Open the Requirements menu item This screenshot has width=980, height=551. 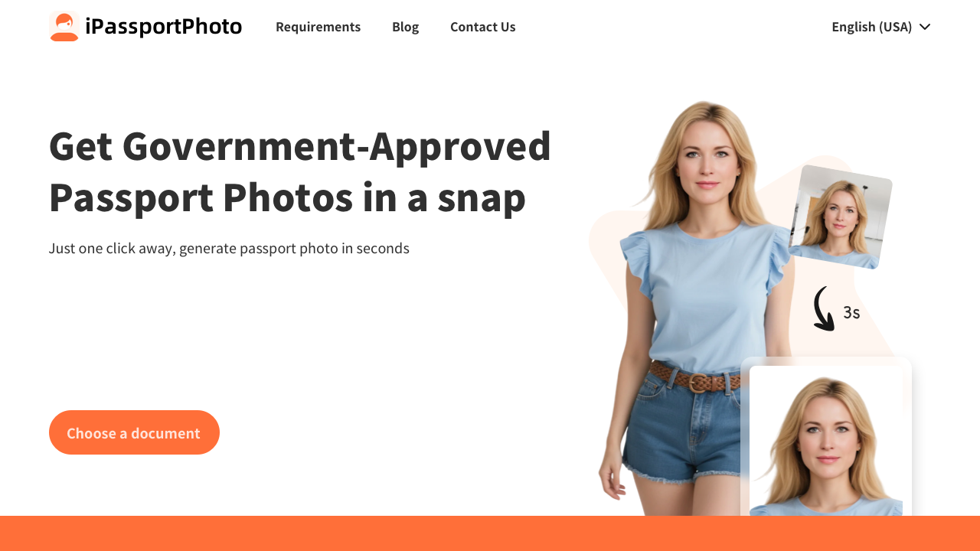tap(318, 27)
